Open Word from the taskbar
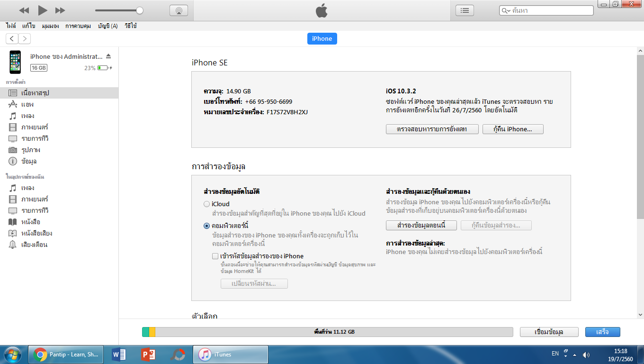Viewport: 644px width, 364px height. (x=119, y=355)
